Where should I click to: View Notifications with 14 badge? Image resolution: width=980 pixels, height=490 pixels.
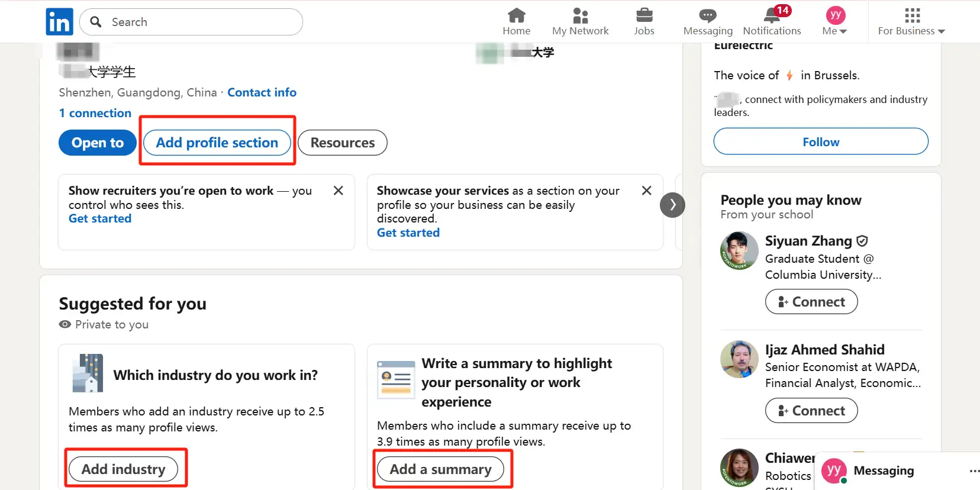point(772,22)
